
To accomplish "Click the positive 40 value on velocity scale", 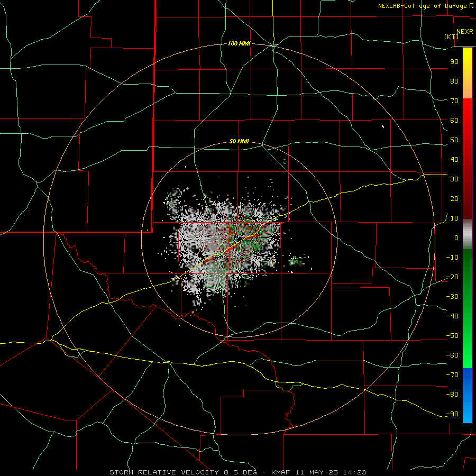I will tap(454, 160).
